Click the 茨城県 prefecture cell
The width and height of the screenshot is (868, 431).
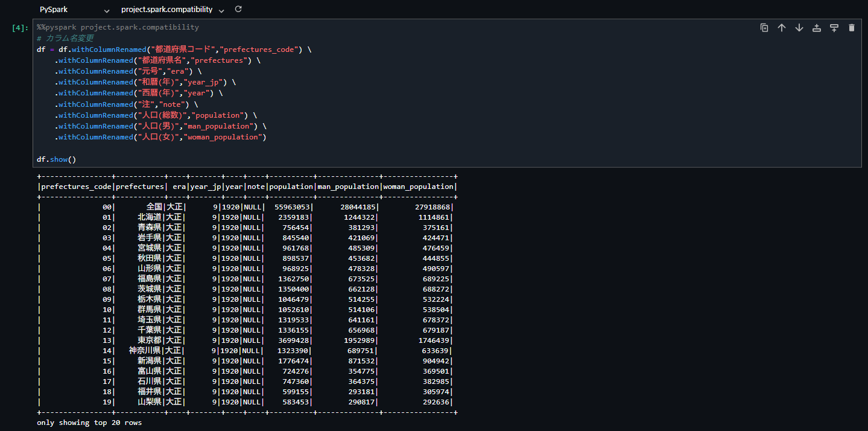point(150,289)
